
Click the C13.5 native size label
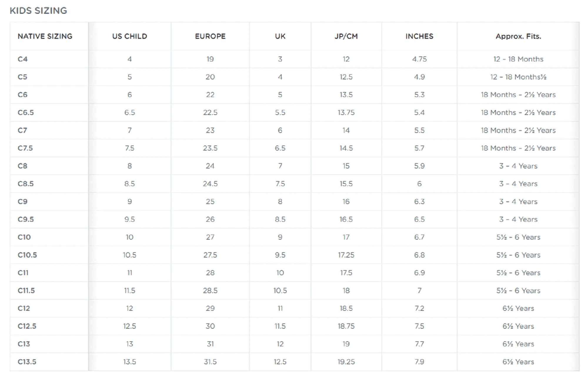[27, 362]
